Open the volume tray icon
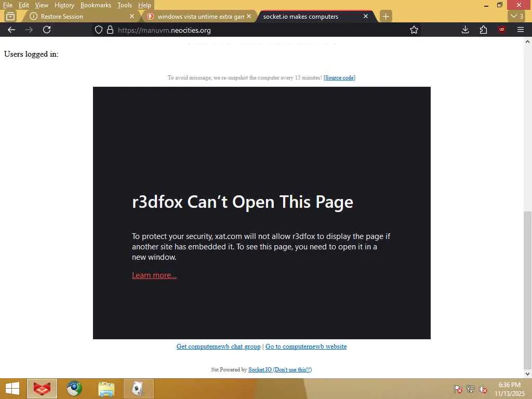The image size is (532, 399). point(483,389)
